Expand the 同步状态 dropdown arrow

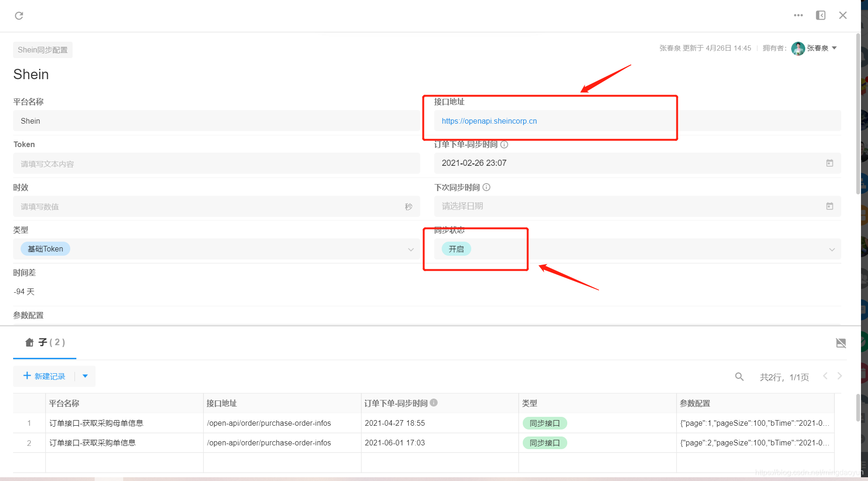[x=832, y=250]
